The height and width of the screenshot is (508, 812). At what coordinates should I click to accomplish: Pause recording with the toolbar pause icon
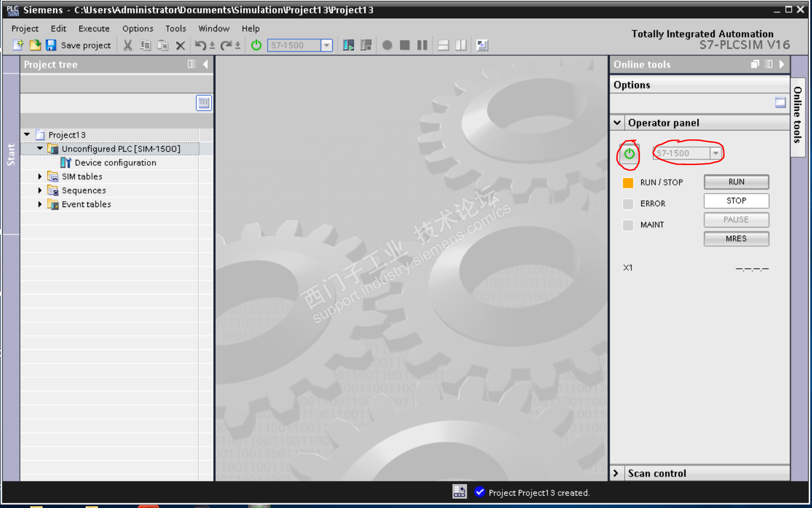pos(423,45)
